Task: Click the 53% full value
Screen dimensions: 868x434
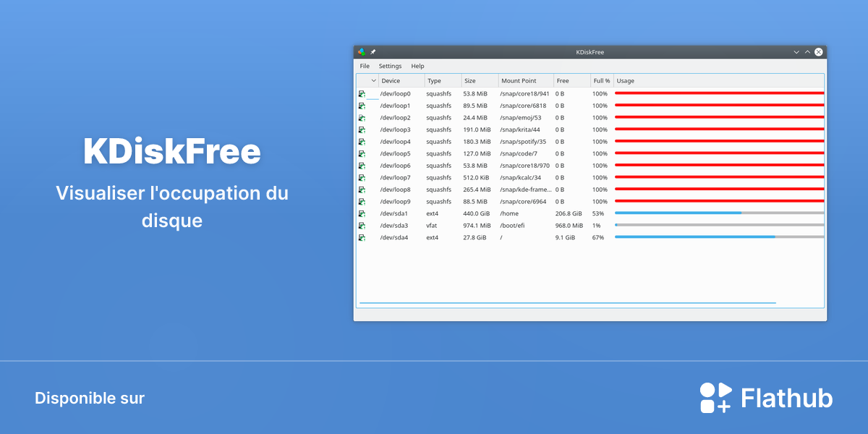Action: (598, 213)
